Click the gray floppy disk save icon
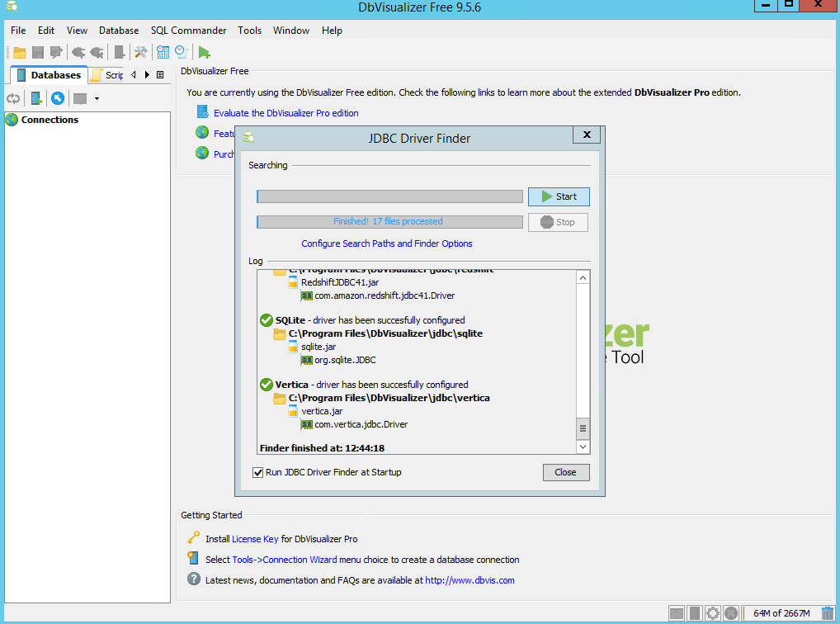Viewport: 840px width, 624px height. (37, 52)
